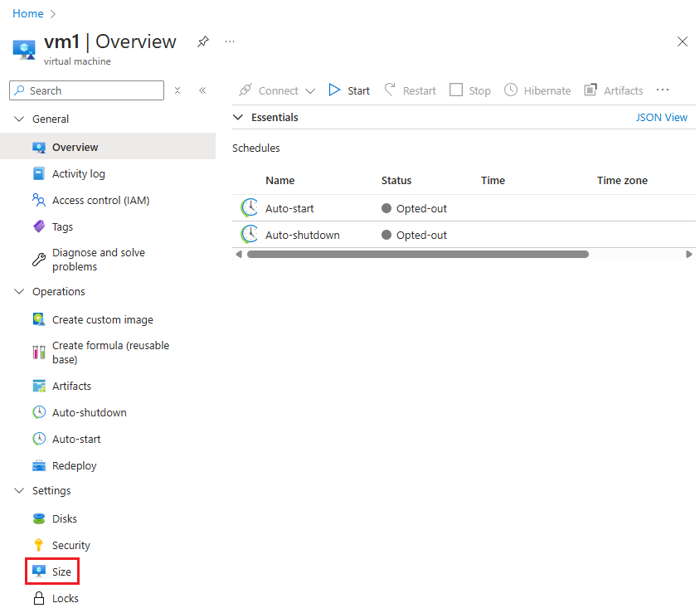Viewport: 700px width, 608px height.
Task: Pin the vm1 Overview blade
Action: coord(202,41)
